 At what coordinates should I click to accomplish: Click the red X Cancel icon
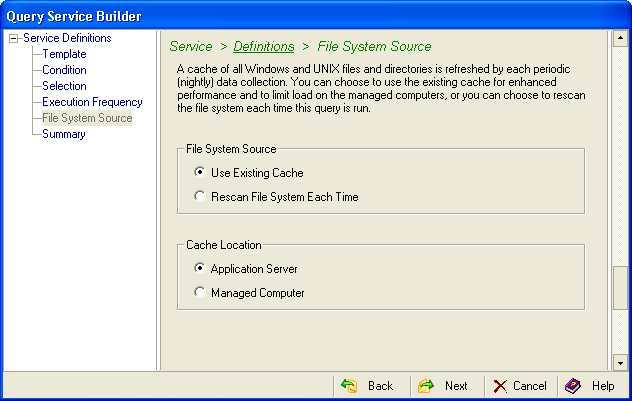click(x=500, y=386)
